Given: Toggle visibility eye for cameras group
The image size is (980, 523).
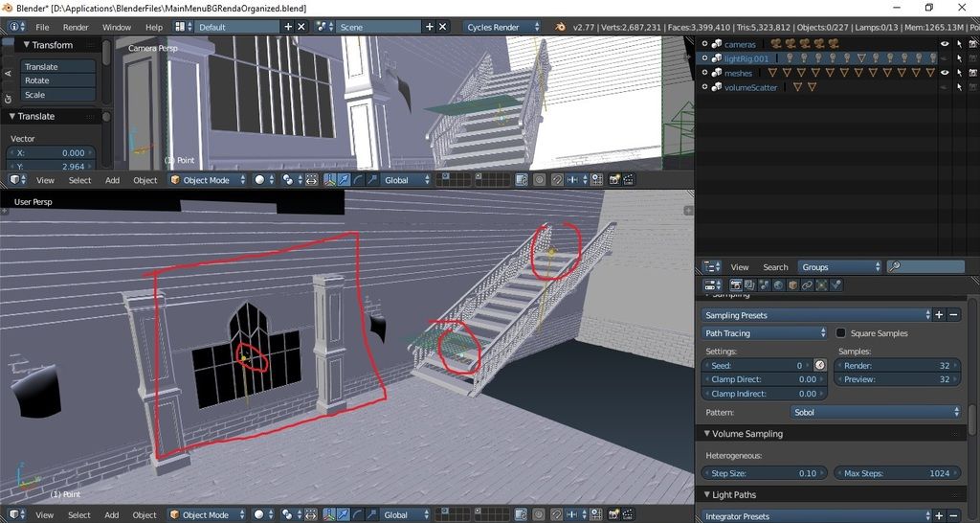Looking at the screenshot, I should (x=945, y=44).
